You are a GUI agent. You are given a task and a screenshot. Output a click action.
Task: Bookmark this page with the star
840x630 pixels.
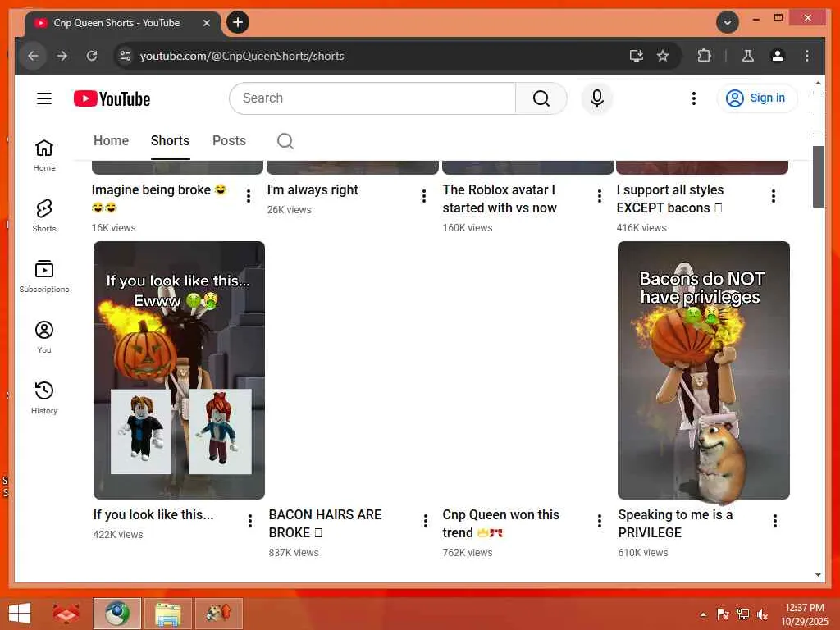(663, 56)
